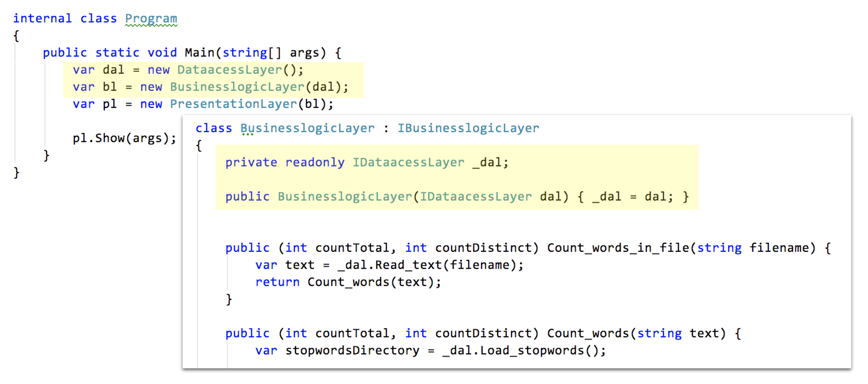Viewport: 868px width, 384px height.
Task: Click the BusinesslogicLayer name in class declaration
Action: 307,128
